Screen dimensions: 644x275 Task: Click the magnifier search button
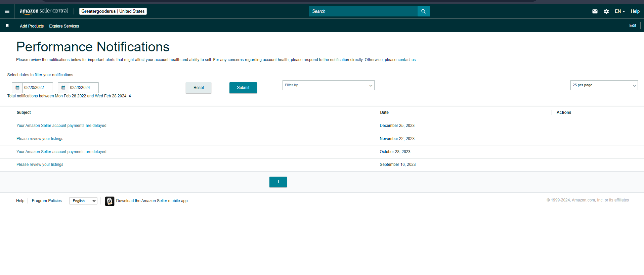(x=423, y=11)
